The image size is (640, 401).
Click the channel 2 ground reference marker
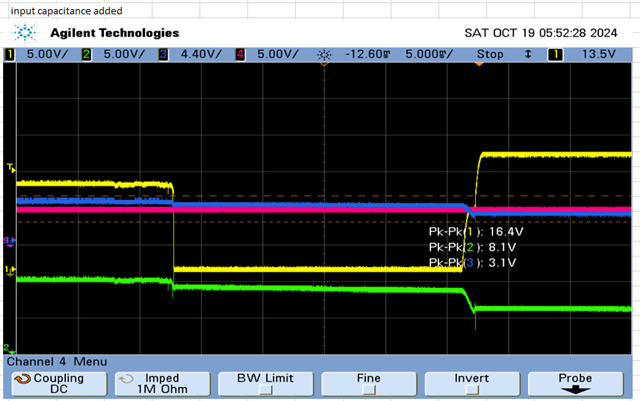coord(9,349)
